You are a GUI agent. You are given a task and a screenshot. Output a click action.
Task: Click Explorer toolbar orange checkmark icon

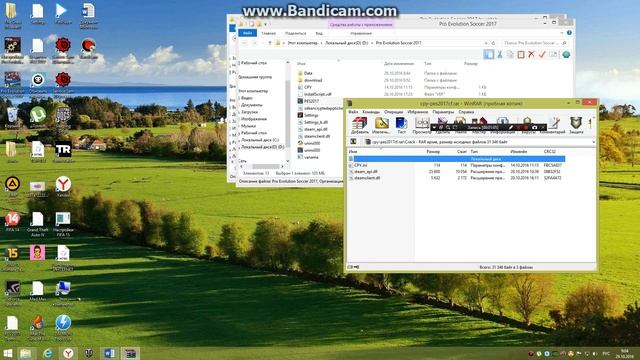(542, 54)
